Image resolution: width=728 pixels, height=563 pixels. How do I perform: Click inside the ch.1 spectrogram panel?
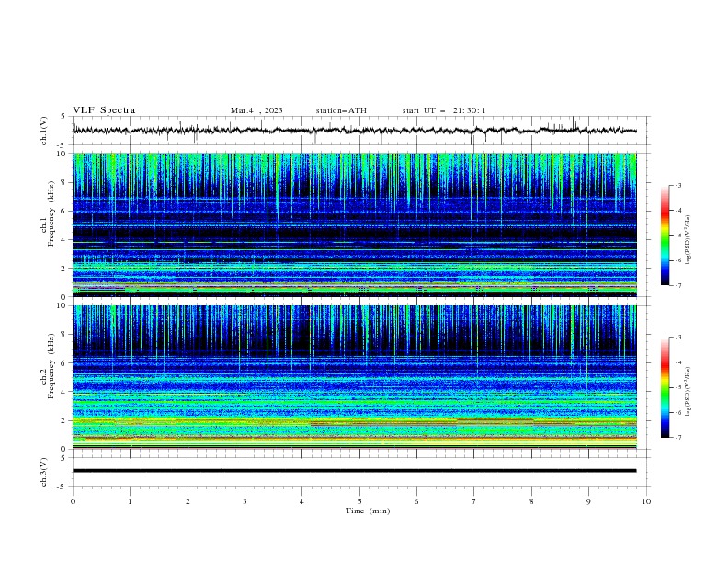[x=354, y=224]
